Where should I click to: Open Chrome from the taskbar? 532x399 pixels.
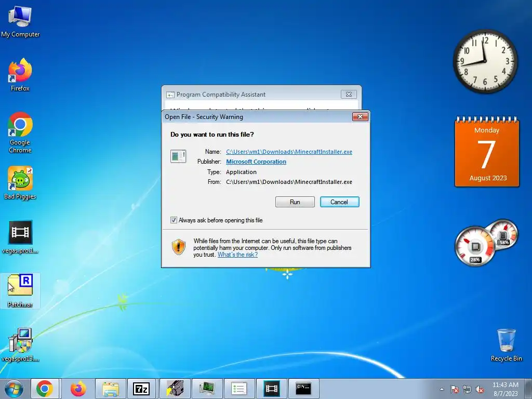[45, 389]
